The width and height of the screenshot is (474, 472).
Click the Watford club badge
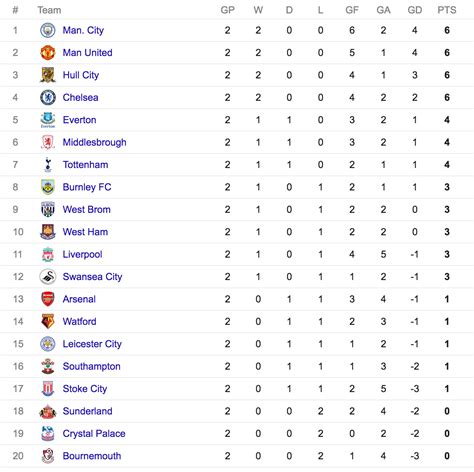click(48, 321)
